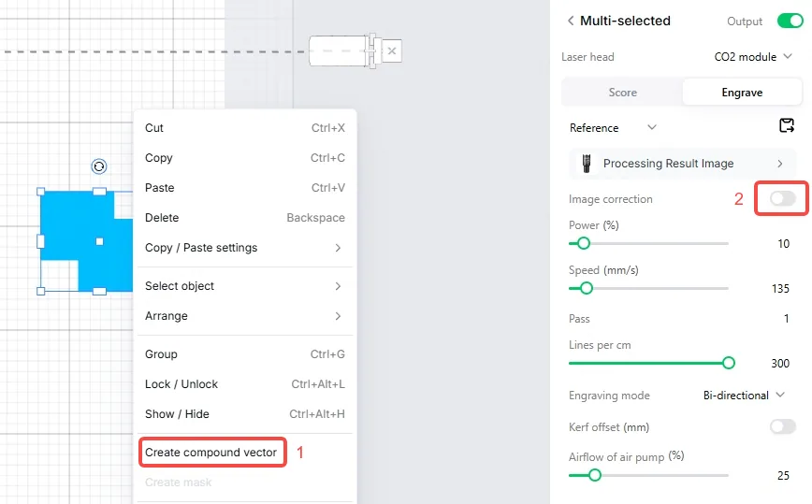Expand the Reference dropdown

(613, 128)
